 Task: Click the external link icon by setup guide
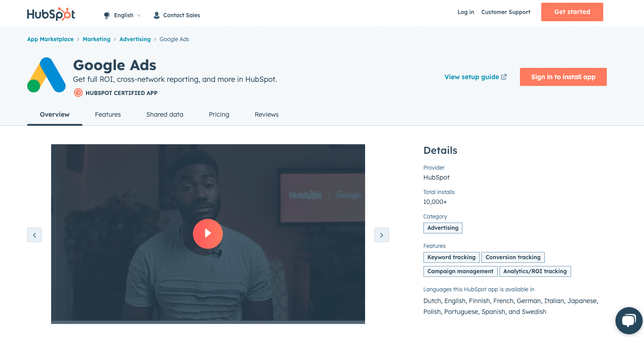pyautogui.click(x=504, y=77)
